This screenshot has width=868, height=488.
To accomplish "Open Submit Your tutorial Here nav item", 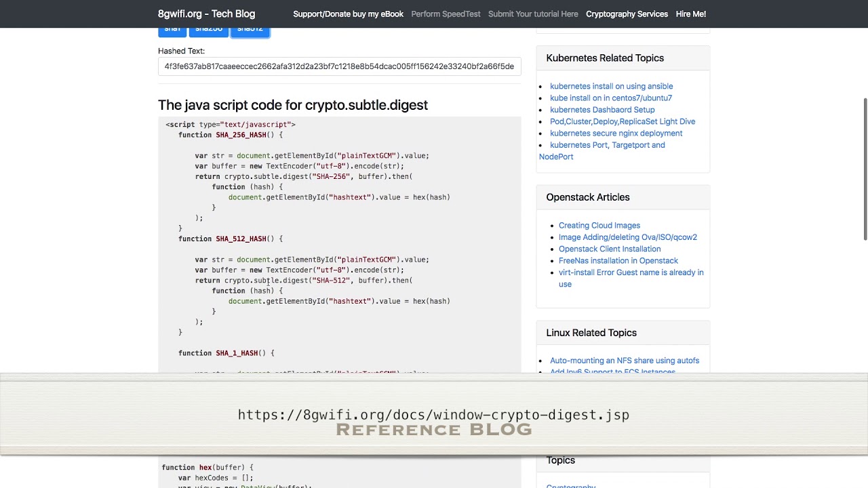I will pos(533,14).
